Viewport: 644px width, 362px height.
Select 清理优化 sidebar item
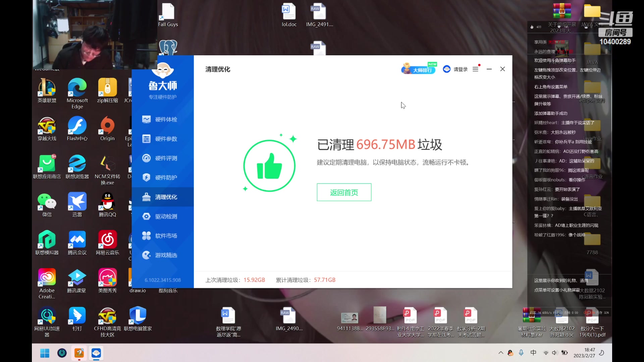click(x=163, y=197)
